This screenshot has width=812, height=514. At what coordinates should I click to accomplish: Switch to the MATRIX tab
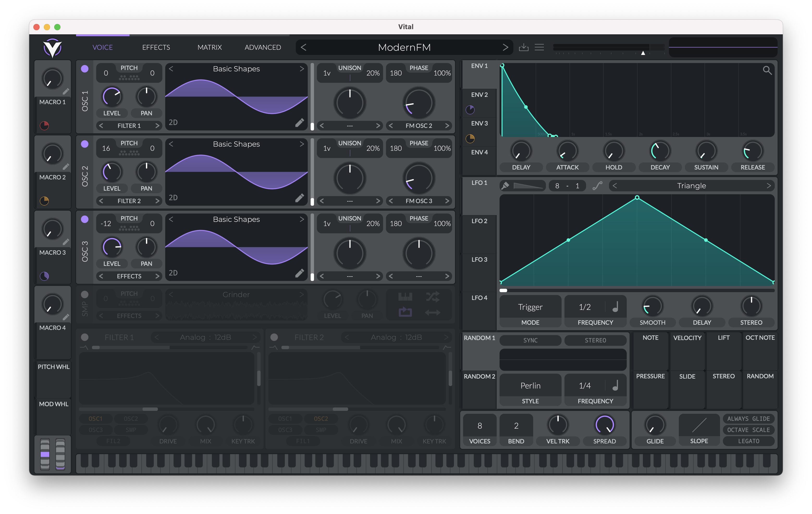pos(210,47)
